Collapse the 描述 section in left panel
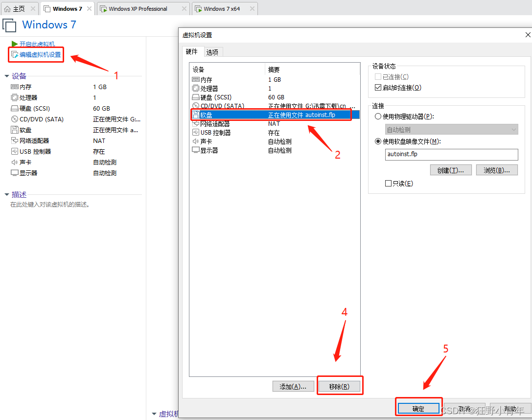The image size is (532, 420). (x=7, y=194)
